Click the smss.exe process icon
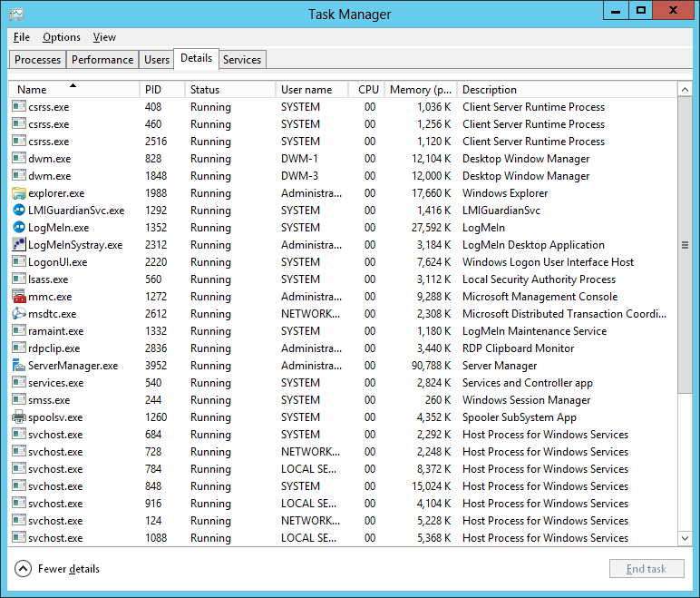 [19, 400]
